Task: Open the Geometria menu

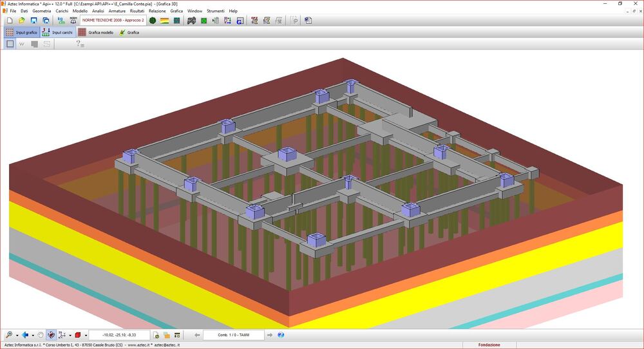Action: (42, 11)
